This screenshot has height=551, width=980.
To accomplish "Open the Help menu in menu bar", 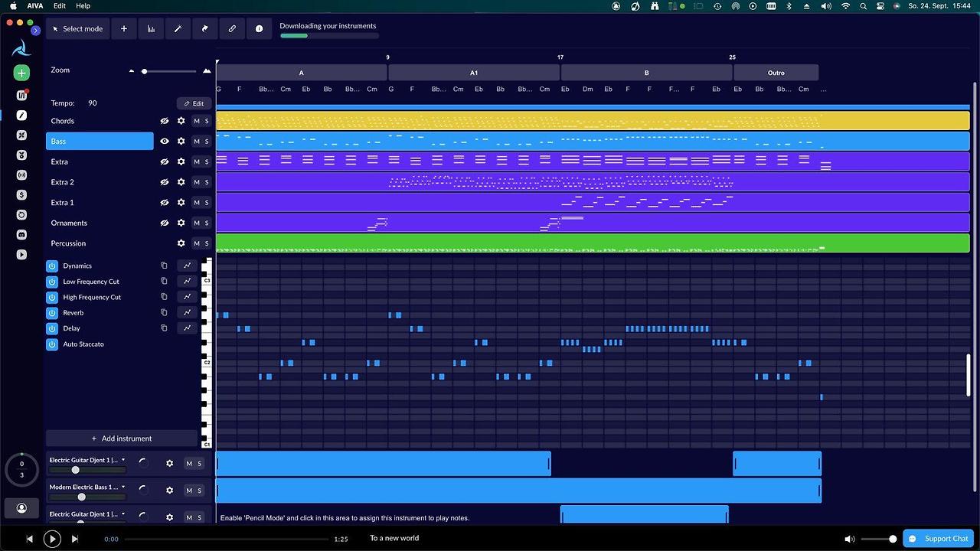I will tap(83, 5).
